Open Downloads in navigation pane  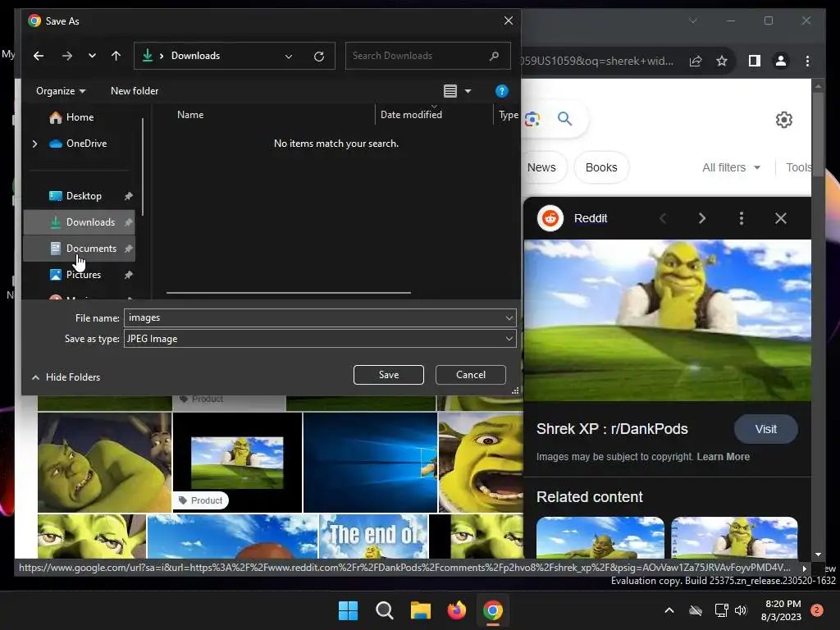(80, 222)
